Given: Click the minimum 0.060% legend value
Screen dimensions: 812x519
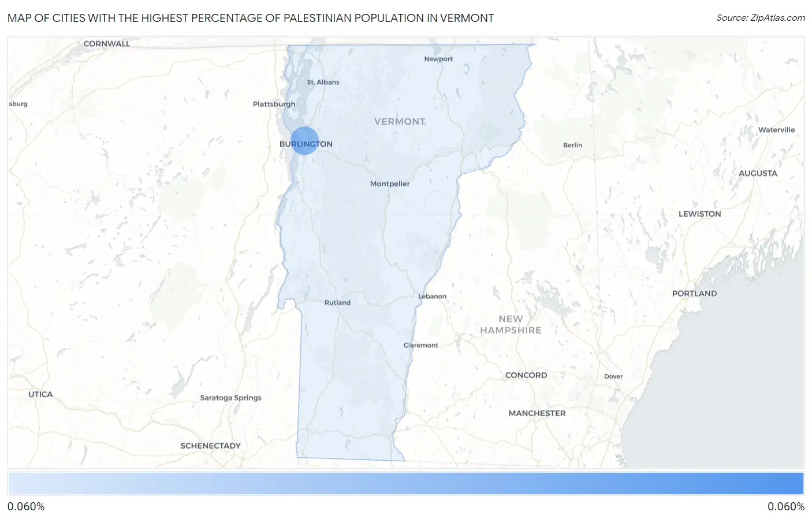Looking at the screenshot, I should [x=26, y=507].
